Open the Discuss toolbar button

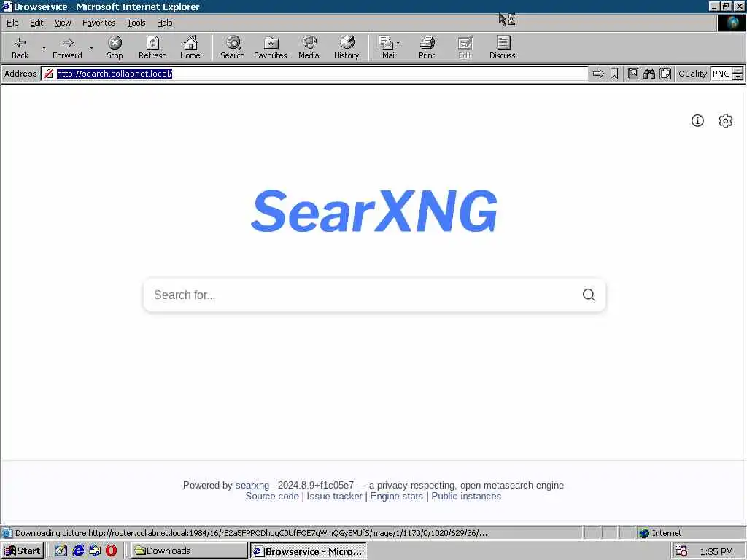[x=502, y=47]
